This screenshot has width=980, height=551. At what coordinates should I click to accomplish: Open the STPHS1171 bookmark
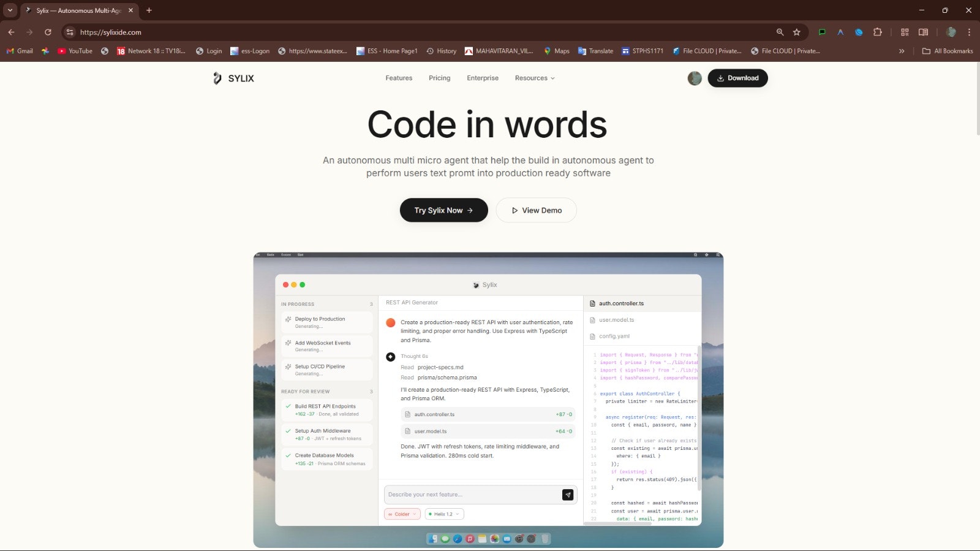click(643, 51)
